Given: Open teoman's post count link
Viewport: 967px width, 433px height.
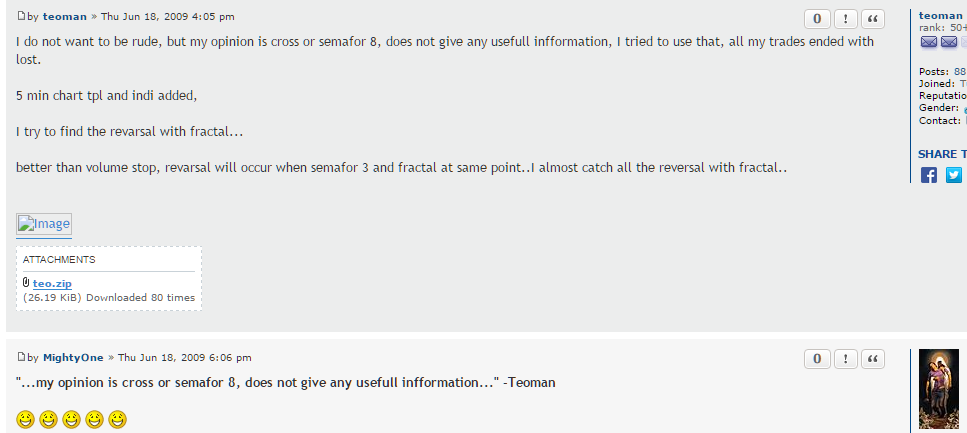Looking at the screenshot, I should [959, 71].
